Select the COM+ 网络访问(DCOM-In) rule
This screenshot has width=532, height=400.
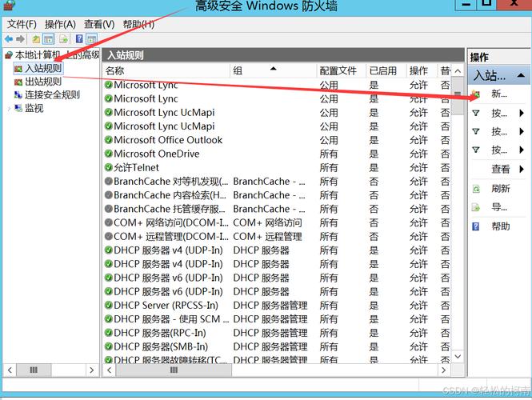[277, 223]
